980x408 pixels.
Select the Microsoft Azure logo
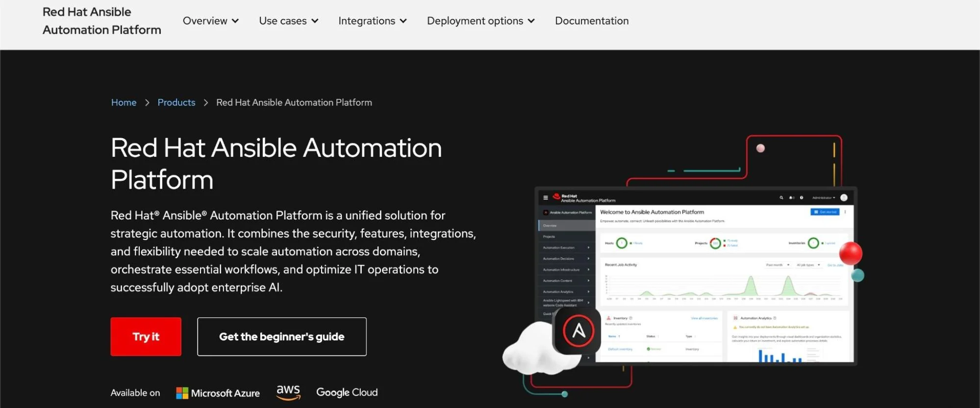218,393
